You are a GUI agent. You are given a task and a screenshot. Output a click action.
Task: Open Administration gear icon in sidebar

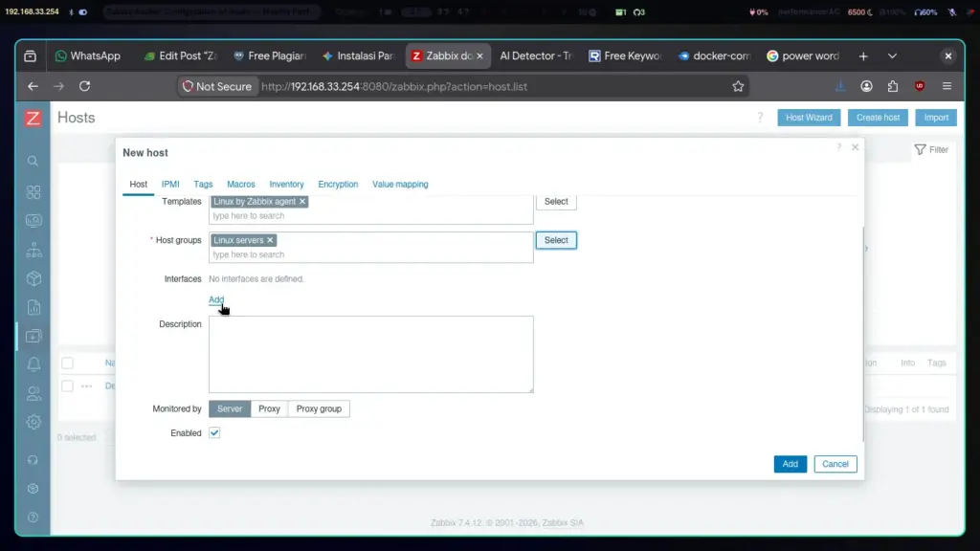click(x=33, y=422)
